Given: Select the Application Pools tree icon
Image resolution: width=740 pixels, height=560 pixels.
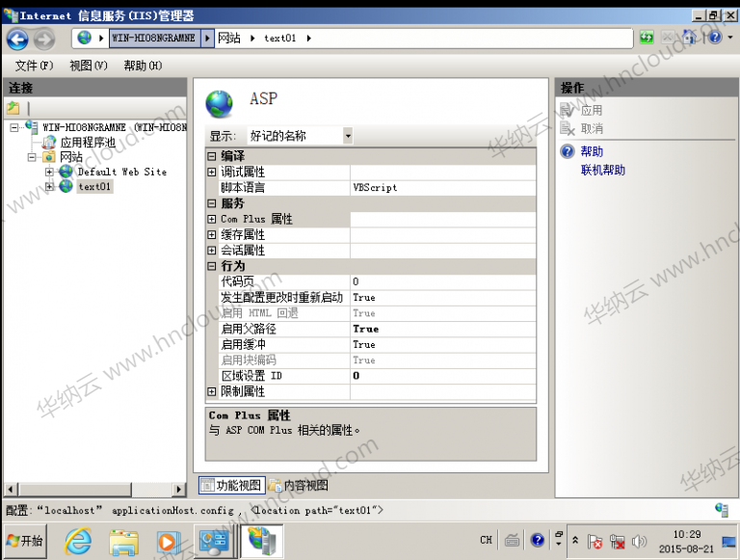Looking at the screenshot, I should [x=48, y=142].
